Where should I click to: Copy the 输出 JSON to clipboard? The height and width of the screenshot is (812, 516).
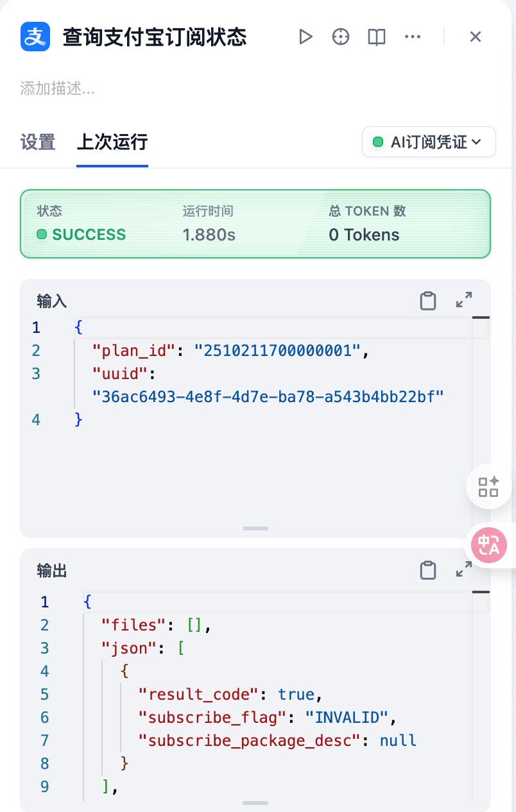point(428,570)
